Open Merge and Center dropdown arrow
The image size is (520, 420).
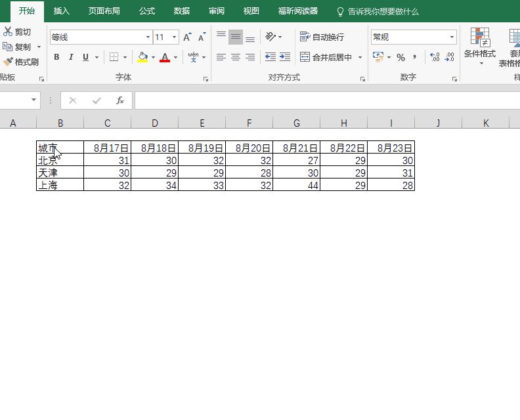360,57
